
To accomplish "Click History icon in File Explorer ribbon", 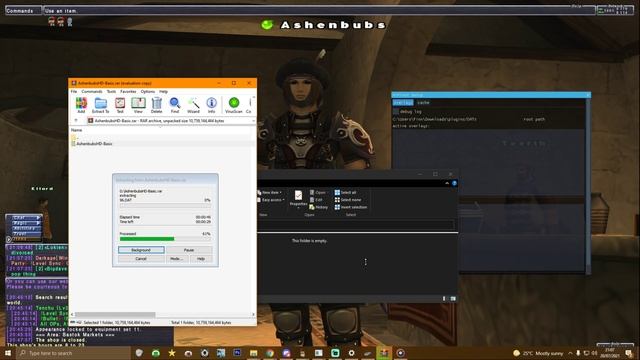I will [x=319, y=207].
